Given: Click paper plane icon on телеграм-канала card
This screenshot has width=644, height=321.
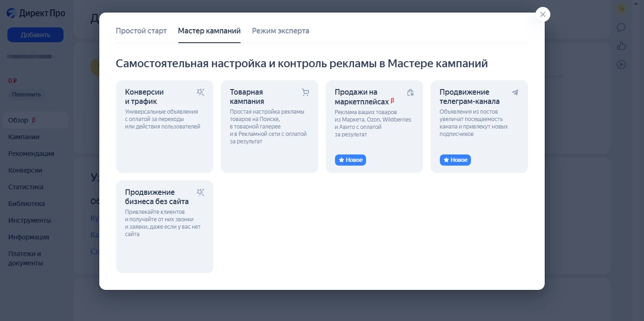Looking at the screenshot, I should (x=515, y=92).
